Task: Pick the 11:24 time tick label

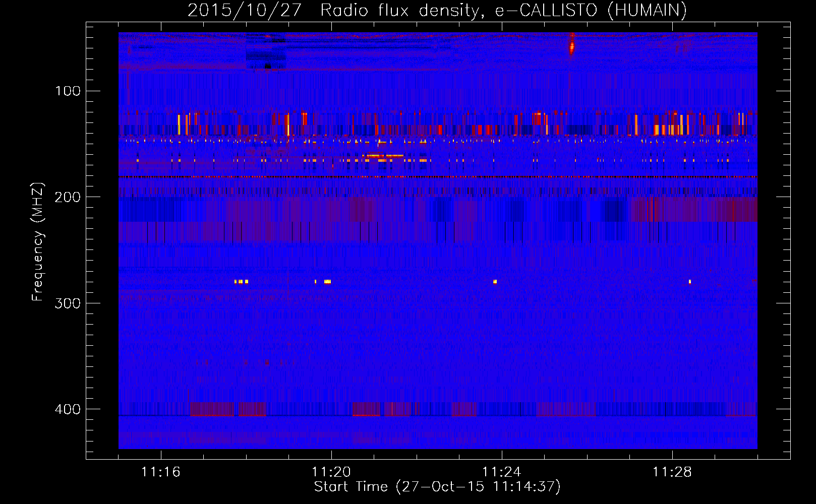Action: coord(502,472)
